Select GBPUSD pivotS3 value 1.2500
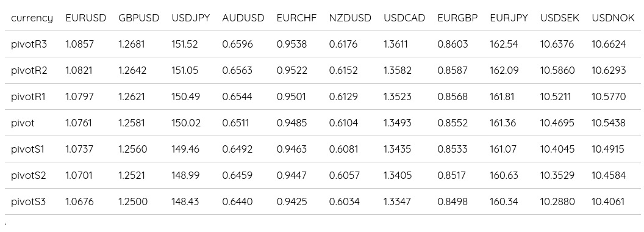Image resolution: width=644 pixels, height=232 pixels. (133, 202)
